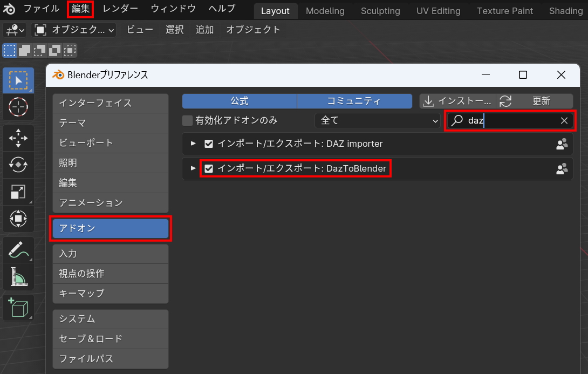Image resolution: width=588 pixels, height=374 pixels.
Task: Open the 編集 menu
Action: pos(80,8)
